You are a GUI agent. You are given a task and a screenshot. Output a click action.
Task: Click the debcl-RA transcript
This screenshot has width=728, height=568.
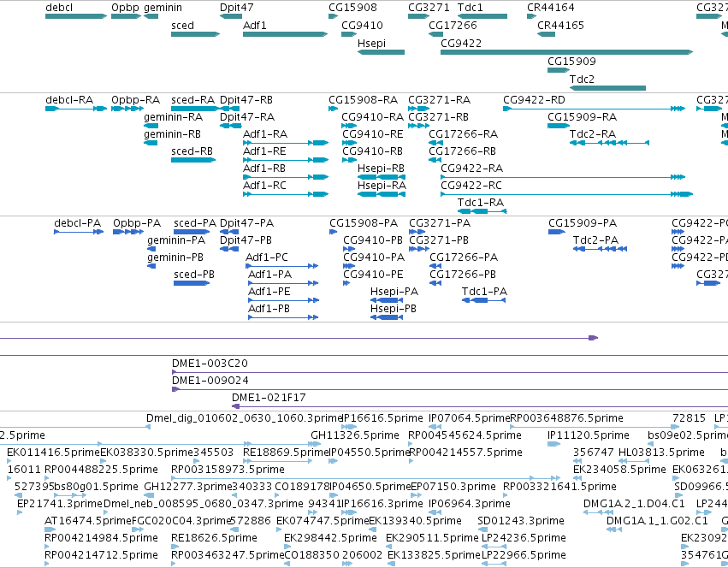pos(76,109)
